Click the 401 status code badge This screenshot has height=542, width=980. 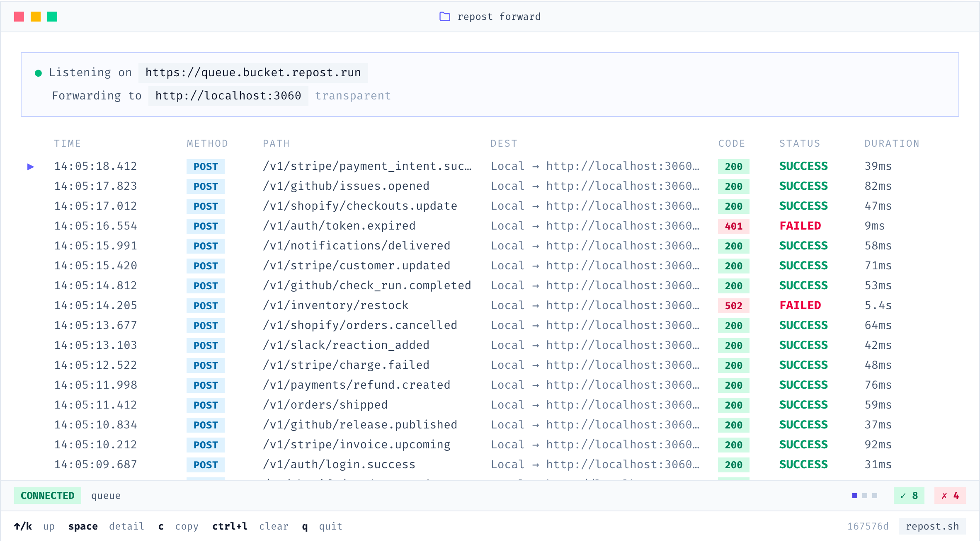point(733,226)
